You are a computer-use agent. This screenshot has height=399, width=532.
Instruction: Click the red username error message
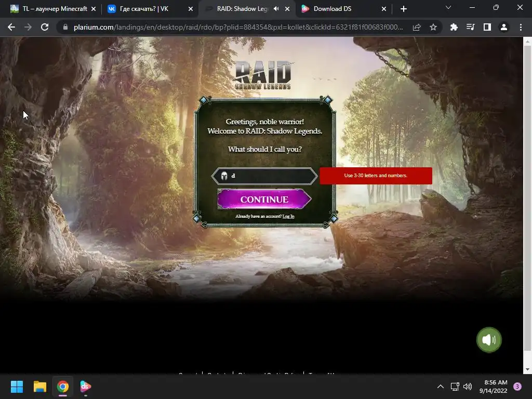376,176
